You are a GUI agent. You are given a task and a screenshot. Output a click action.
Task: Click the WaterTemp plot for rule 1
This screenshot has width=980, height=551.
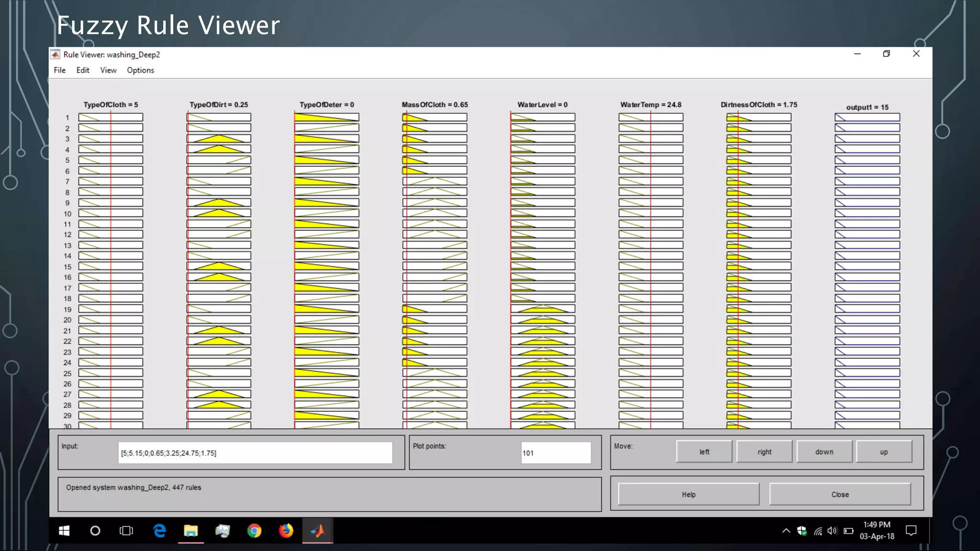[x=651, y=117]
